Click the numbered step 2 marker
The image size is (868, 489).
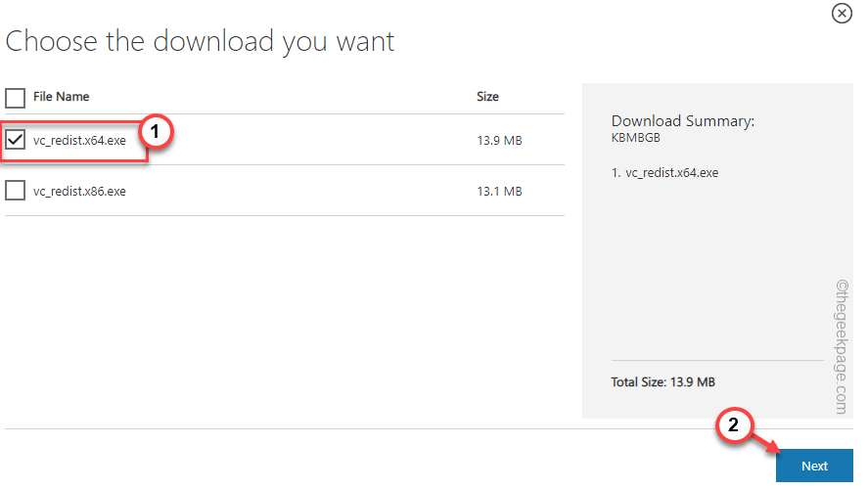click(x=734, y=425)
